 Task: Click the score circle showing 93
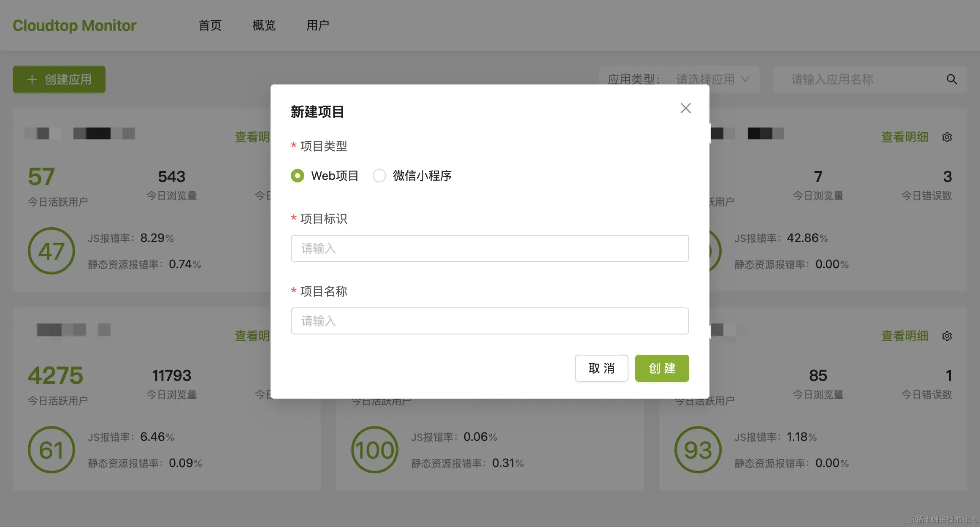click(x=698, y=450)
